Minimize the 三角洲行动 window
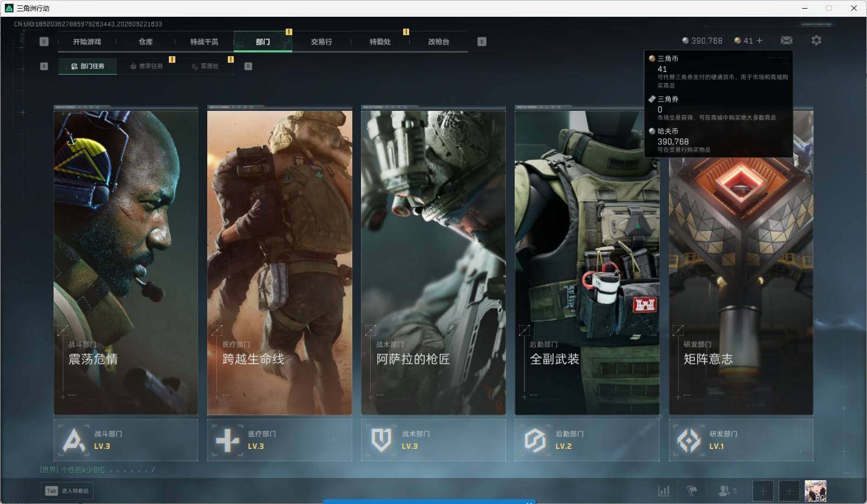The image size is (867, 504). [x=805, y=8]
